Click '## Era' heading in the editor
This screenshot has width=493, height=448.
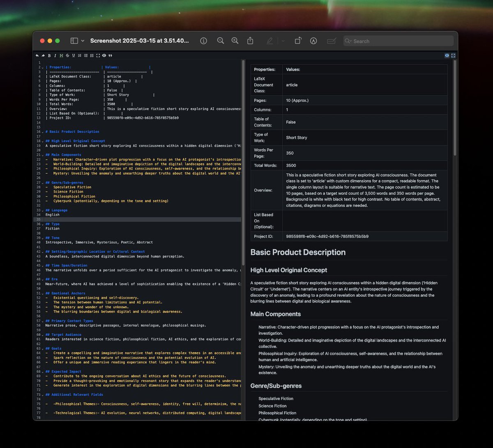51,279
